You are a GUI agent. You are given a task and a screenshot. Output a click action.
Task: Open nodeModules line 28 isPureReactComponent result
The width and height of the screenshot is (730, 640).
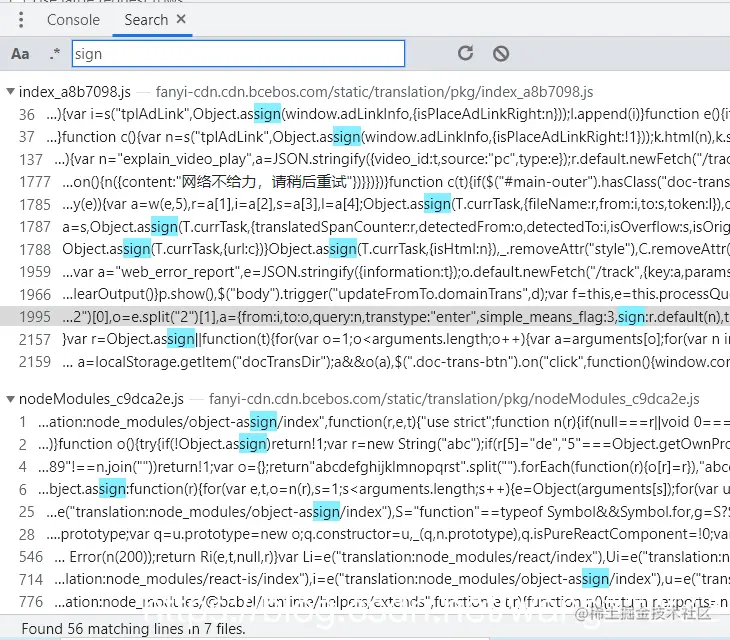(365, 534)
